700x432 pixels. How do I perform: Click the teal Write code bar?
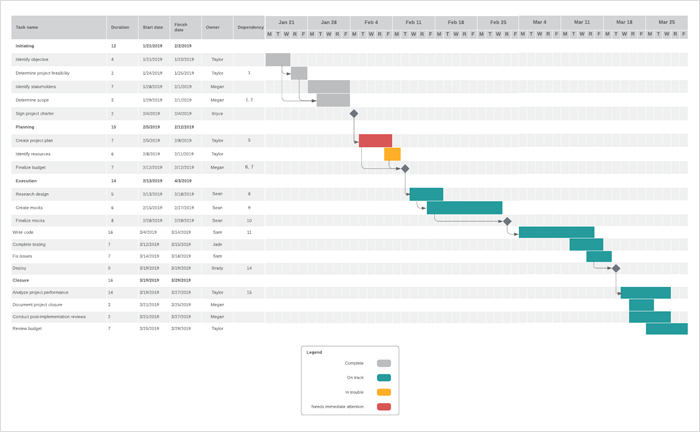click(x=556, y=232)
